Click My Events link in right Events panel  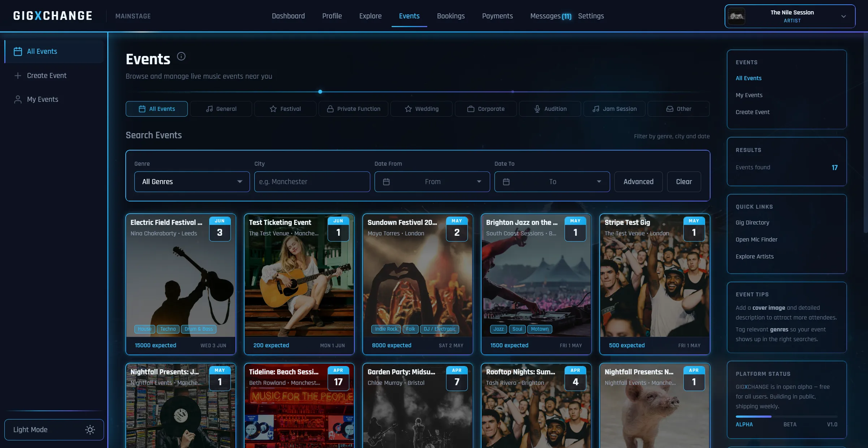click(749, 95)
